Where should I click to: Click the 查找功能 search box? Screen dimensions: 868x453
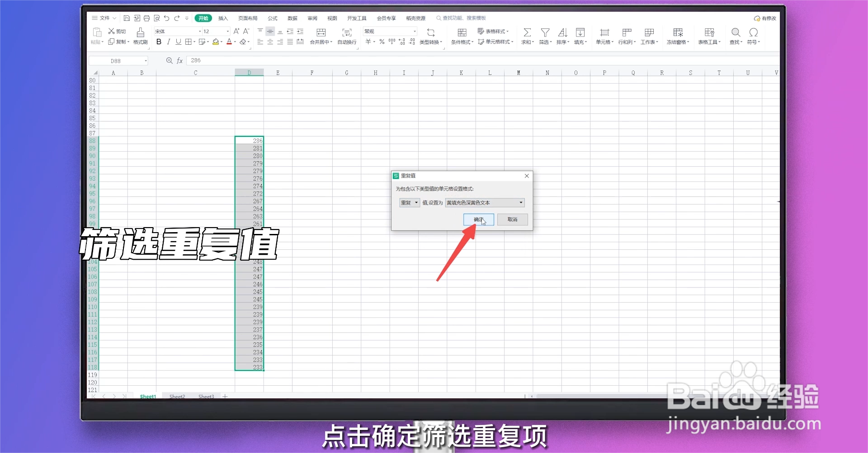coord(461,18)
